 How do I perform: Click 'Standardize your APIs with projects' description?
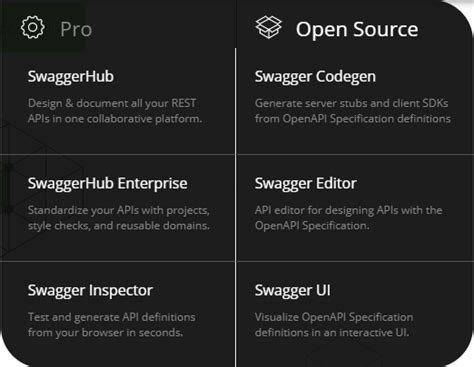pos(119,210)
